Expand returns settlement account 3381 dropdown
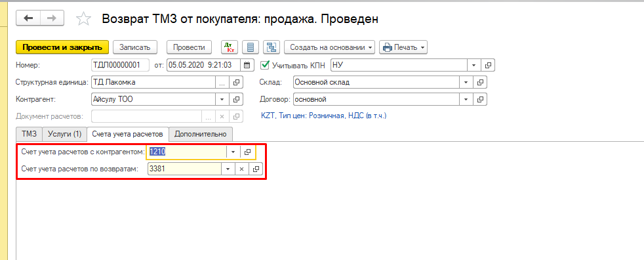Image resolution: width=644 pixels, height=260 pixels. point(228,169)
